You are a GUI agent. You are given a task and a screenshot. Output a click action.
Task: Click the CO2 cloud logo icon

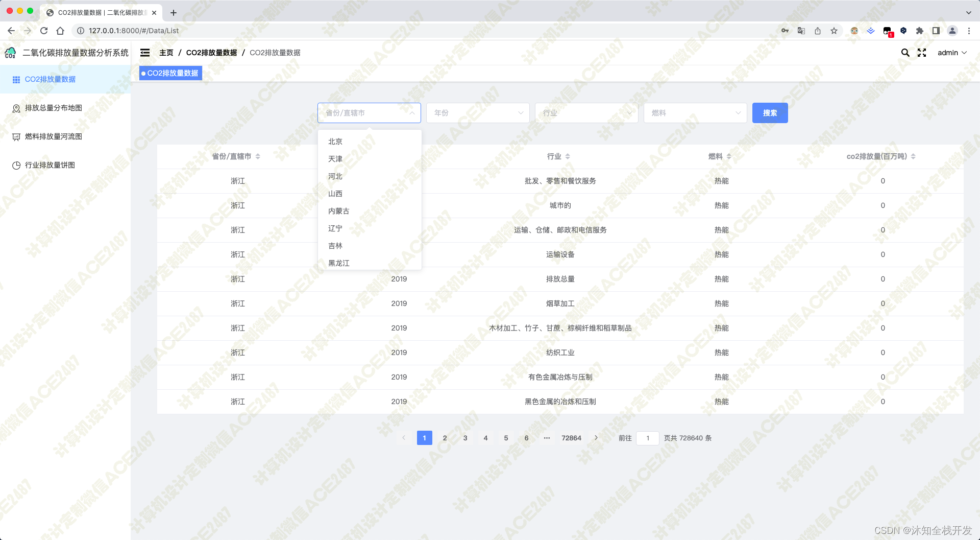coord(10,53)
